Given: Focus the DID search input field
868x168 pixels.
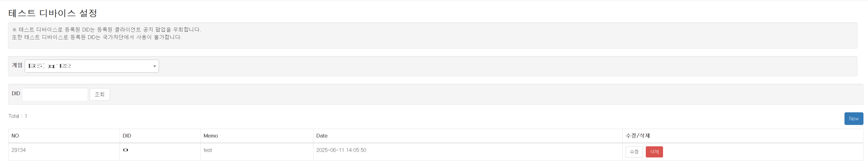Looking at the screenshot, I should (x=55, y=94).
